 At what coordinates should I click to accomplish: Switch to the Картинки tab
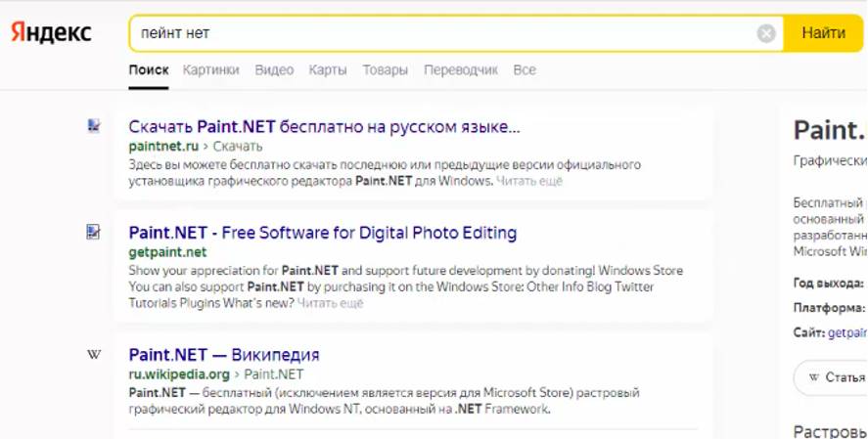tap(211, 70)
